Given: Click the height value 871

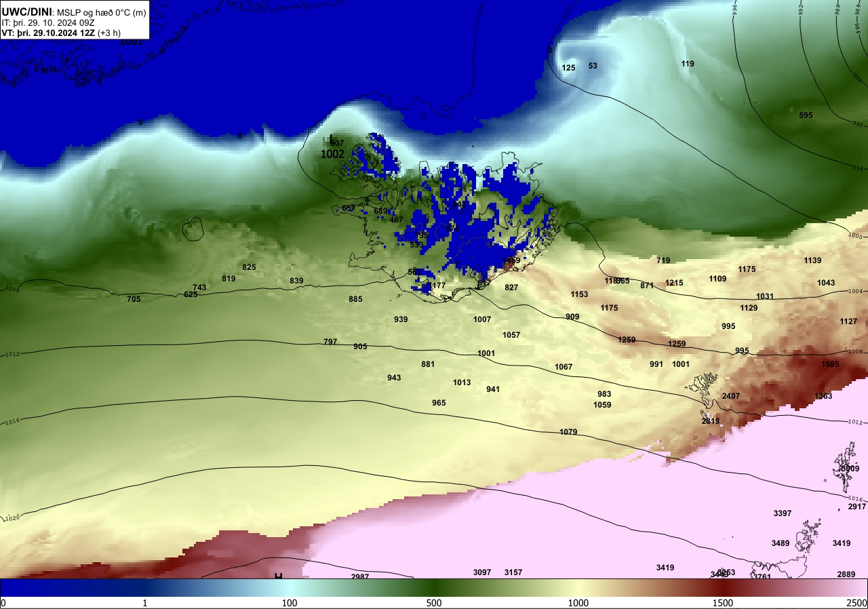Looking at the screenshot, I should point(647,286).
